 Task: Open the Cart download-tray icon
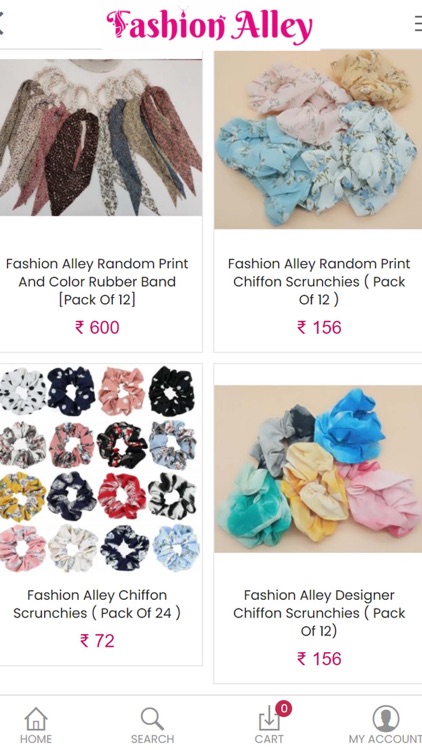[x=269, y=719]
